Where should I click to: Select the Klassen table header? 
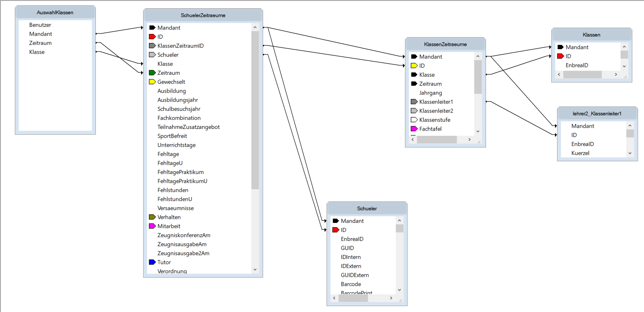(592, 35)
